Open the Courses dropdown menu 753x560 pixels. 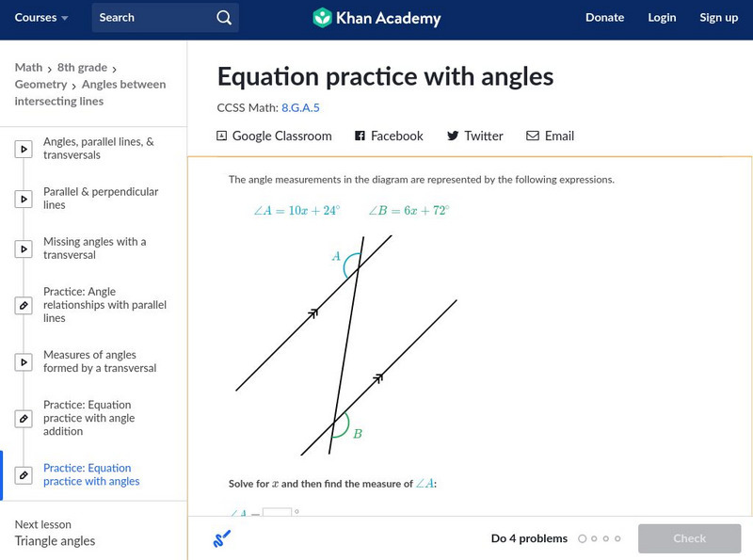pyautogui.click(x=41, y=18)
